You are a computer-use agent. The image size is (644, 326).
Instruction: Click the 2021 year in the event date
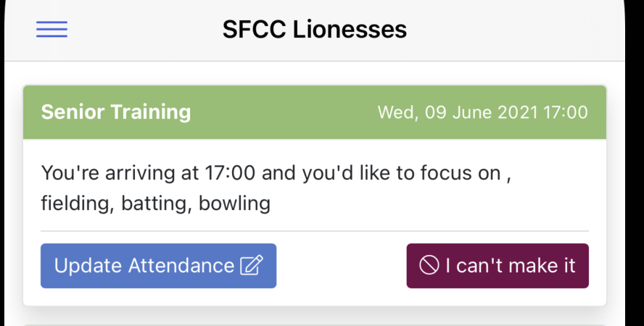[518, 112]
